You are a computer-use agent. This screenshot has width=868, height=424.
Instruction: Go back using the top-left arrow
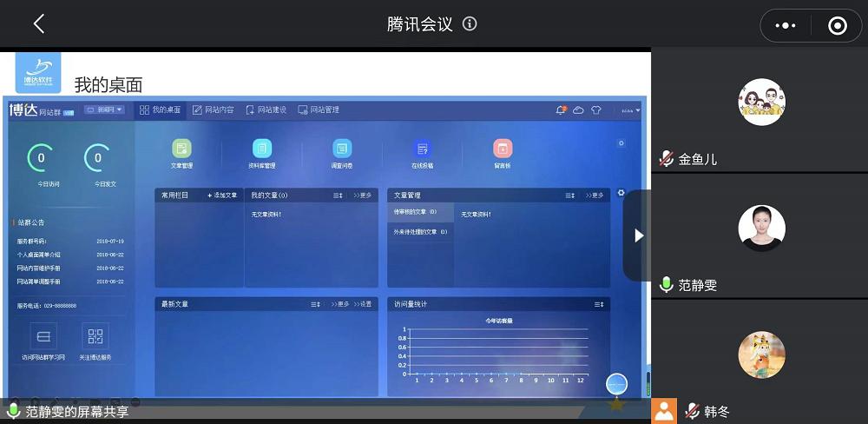pos(38,24)
